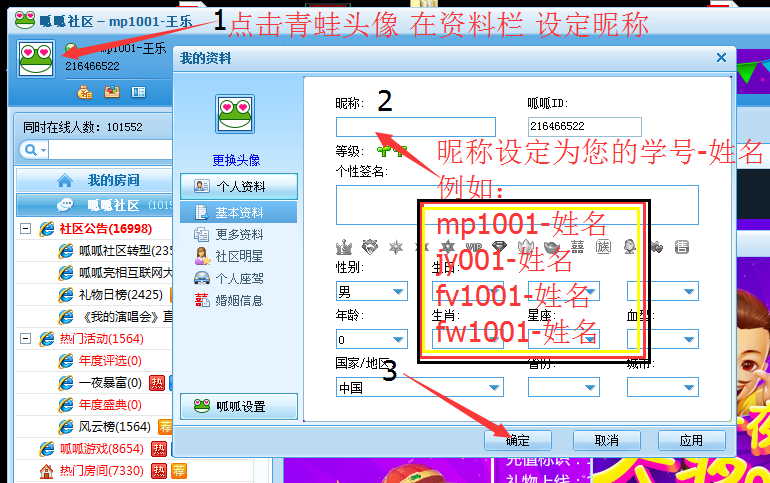Viewport: 770px width, 483px height.
Task: Open the 国家/地区 dropdown showing 中国
Action: point(420,387)
